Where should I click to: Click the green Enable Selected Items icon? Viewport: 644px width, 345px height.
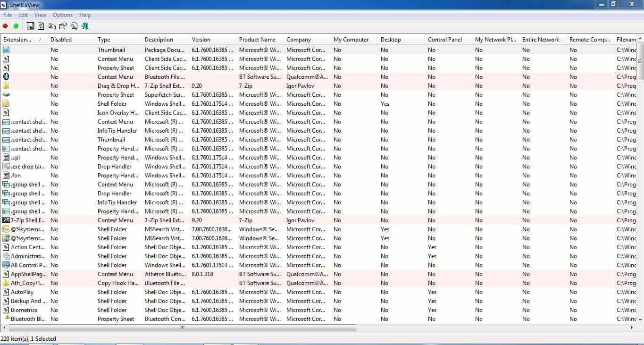(x=16, y=26)
